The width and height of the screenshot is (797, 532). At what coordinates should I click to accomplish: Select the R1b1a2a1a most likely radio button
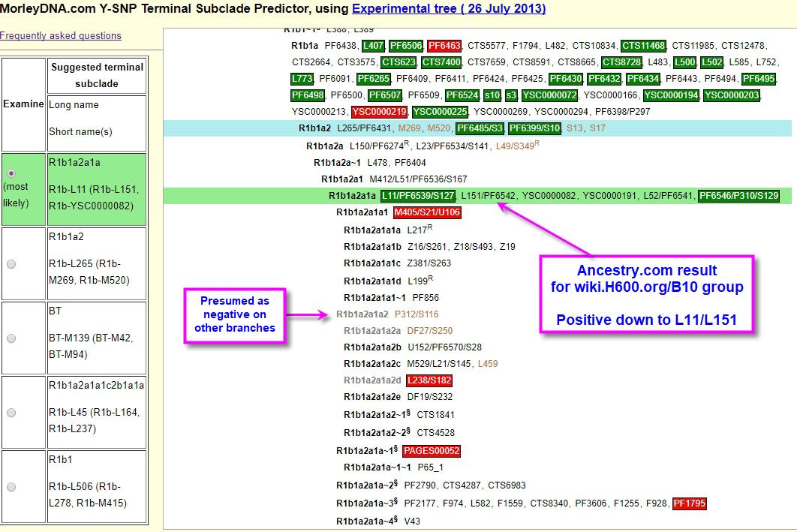11,173
